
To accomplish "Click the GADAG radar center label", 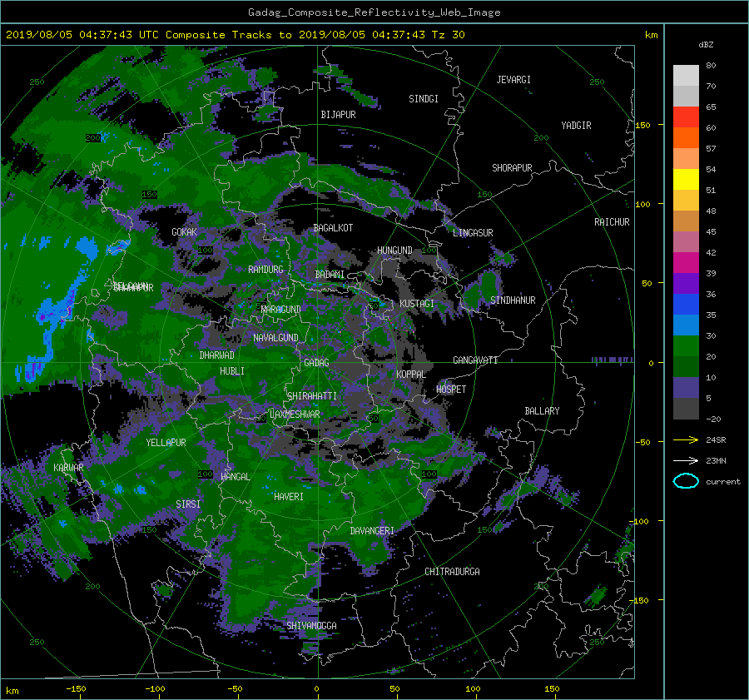I will click(316, 363).
